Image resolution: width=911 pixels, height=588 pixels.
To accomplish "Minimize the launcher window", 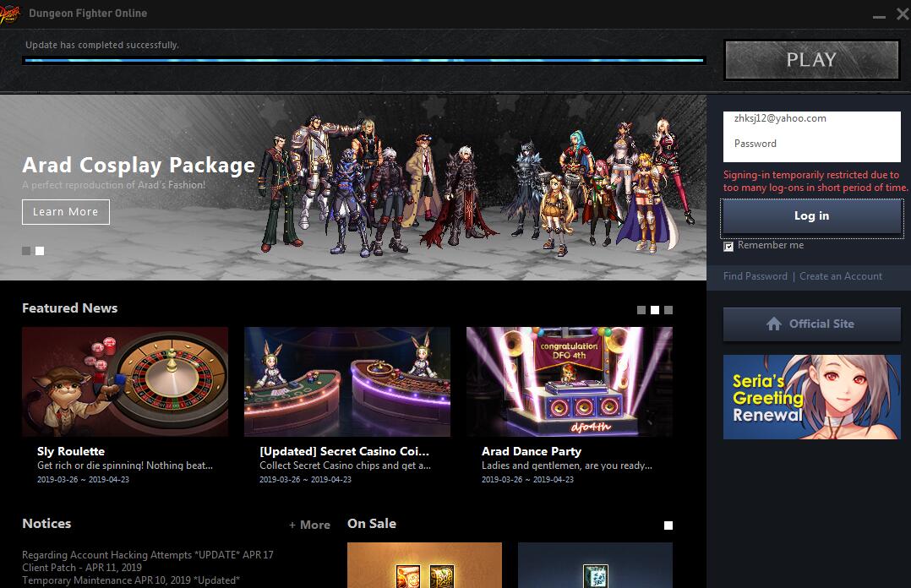I will (x=879, y=16).
